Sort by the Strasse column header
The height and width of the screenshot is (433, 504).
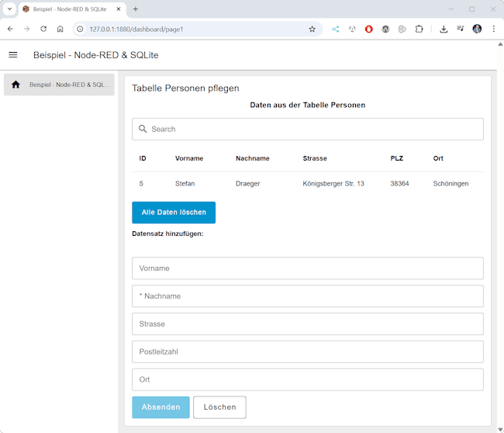315,158
